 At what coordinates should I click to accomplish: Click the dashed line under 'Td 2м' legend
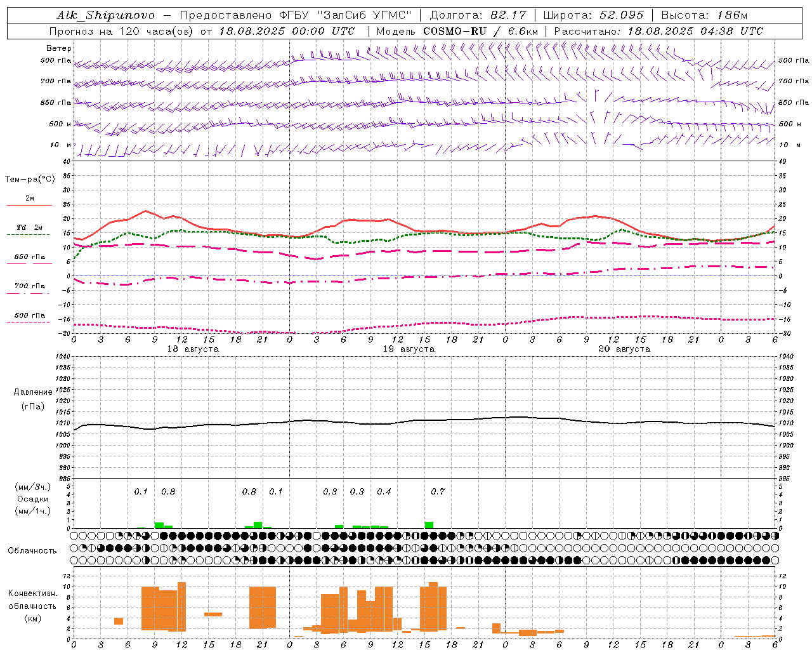(28, 234)
